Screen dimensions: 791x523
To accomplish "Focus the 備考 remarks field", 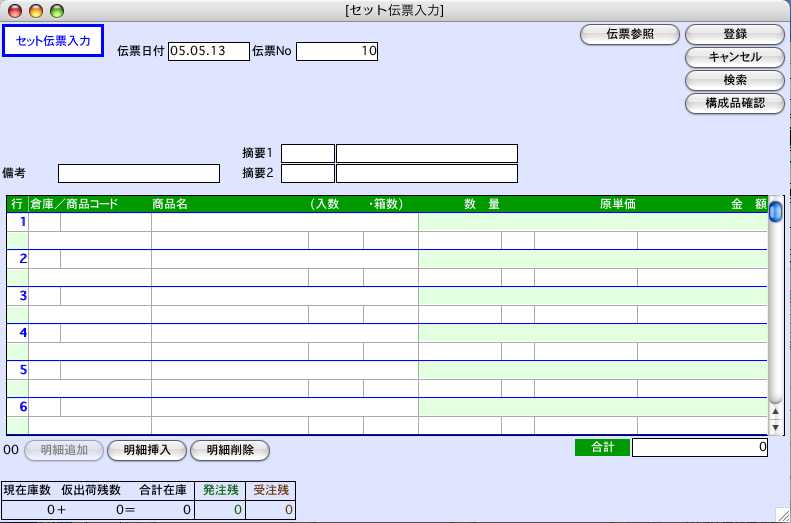I will 138,174.
